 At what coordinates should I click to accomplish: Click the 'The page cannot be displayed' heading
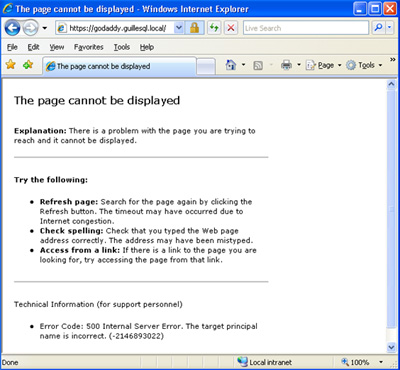point(97,101)
